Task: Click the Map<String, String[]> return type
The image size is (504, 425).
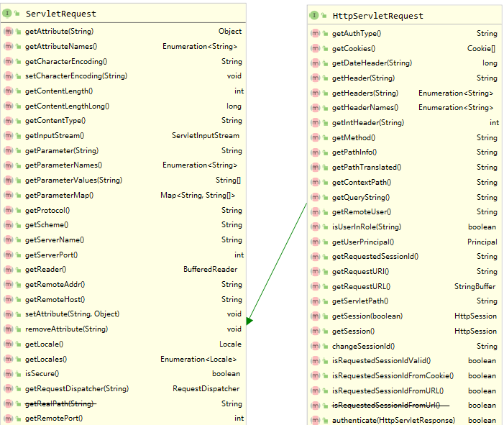Action: pos(198,195)
